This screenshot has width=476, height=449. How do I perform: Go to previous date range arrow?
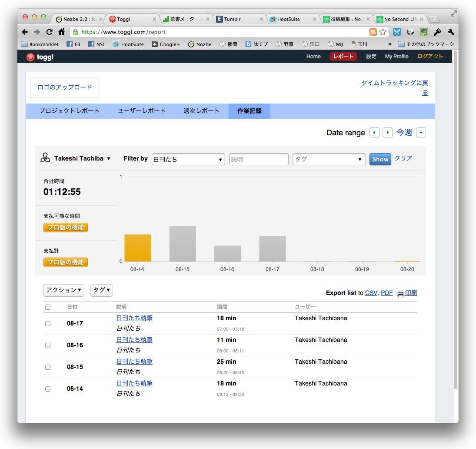pos(374,133)
